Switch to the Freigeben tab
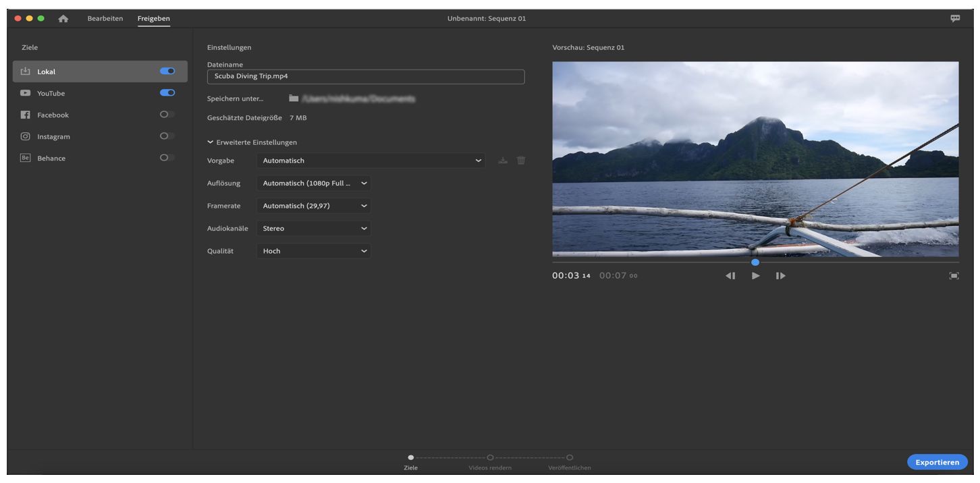 (x=154, y=18)
